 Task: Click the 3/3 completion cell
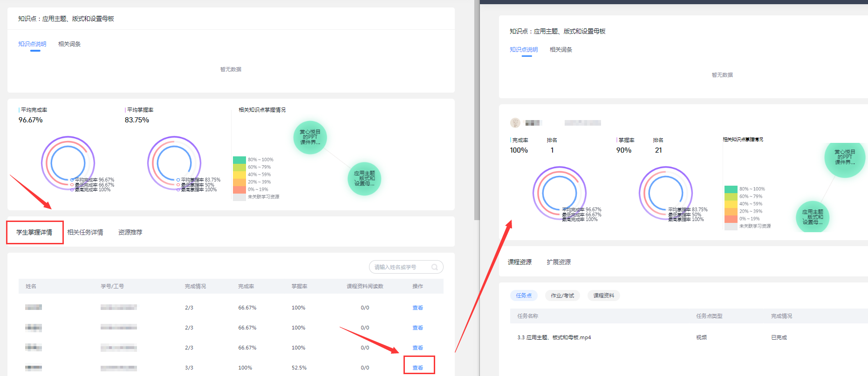189,368
